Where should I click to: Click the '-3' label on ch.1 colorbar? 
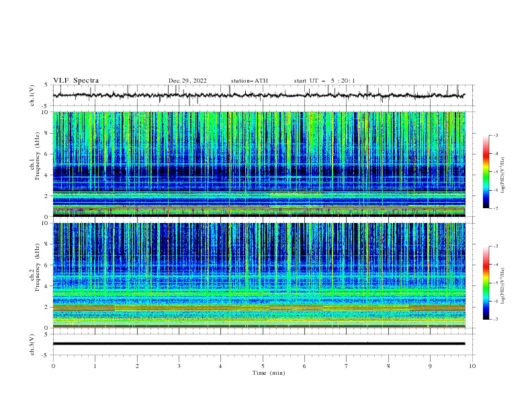tap(496, 135)
